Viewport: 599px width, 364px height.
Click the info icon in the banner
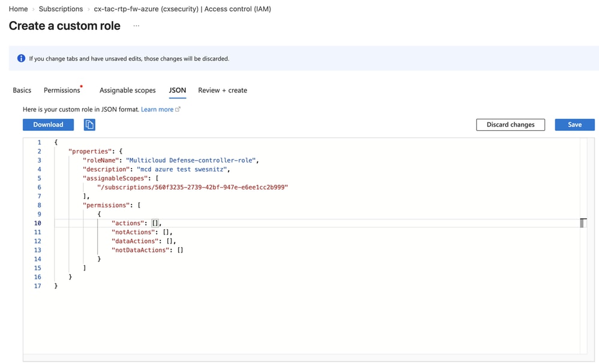[22, 58]
